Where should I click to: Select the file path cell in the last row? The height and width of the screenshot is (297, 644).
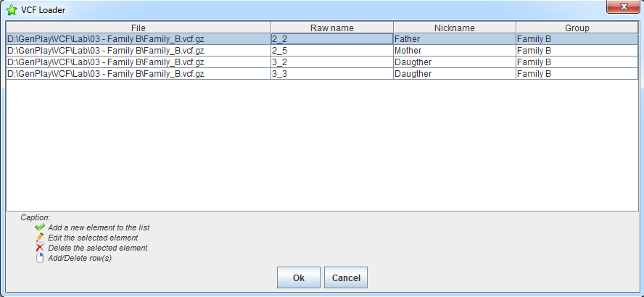[x=138, y=74]
